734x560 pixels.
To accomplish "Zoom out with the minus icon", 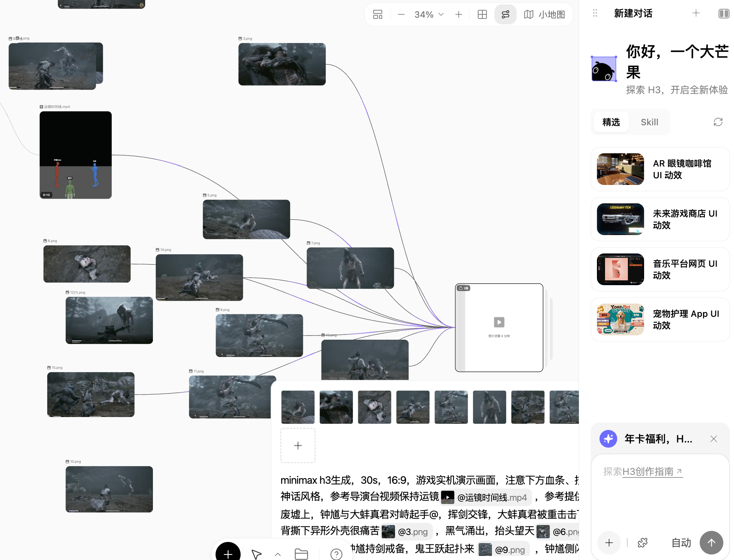I will [x=401, y=14].
